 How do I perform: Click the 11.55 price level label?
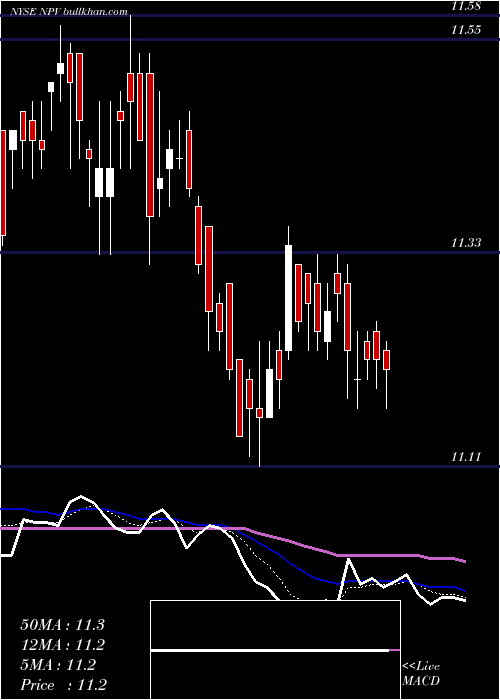click(x=466, y=30)
